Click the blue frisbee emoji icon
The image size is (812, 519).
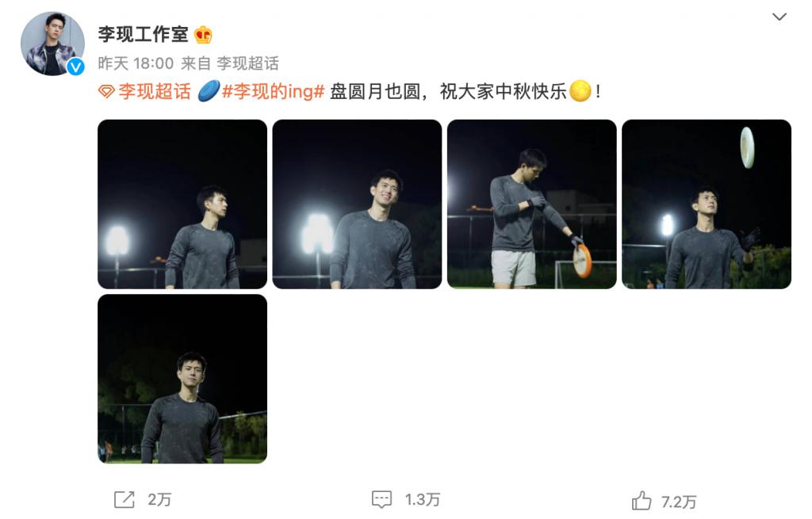tap(209, 91)
